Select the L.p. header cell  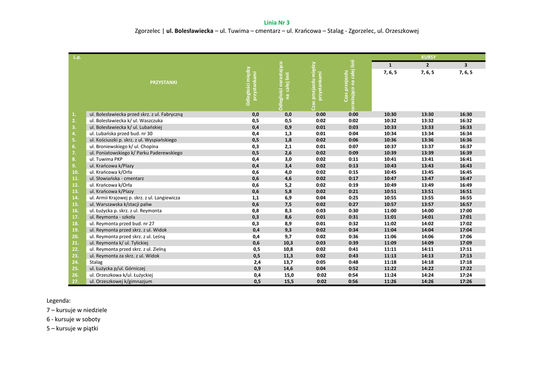pyautogui.click(x=77, y=57)
